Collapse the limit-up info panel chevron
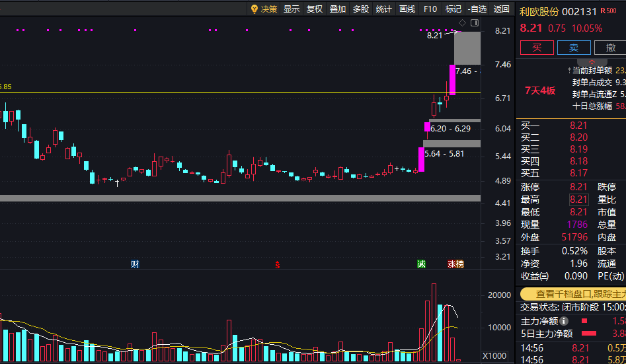The width and height of the screenshot is (626, 364). [x=592, y=62]
